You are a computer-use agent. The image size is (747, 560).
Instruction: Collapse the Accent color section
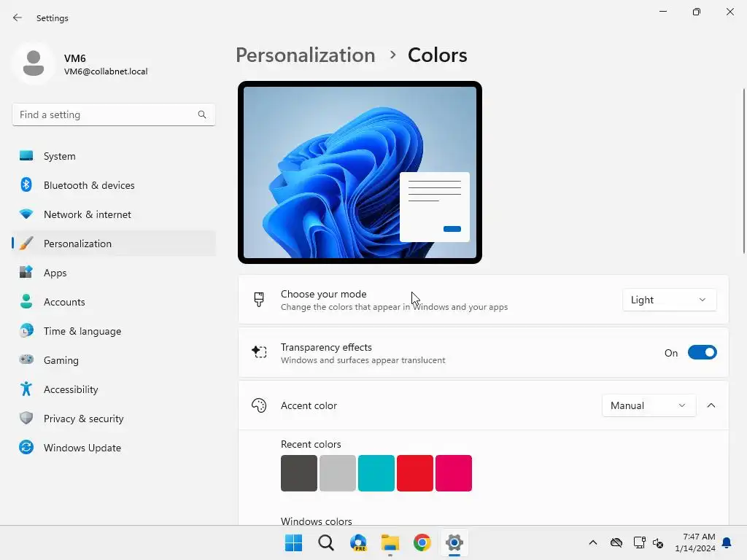pos(711,405)
